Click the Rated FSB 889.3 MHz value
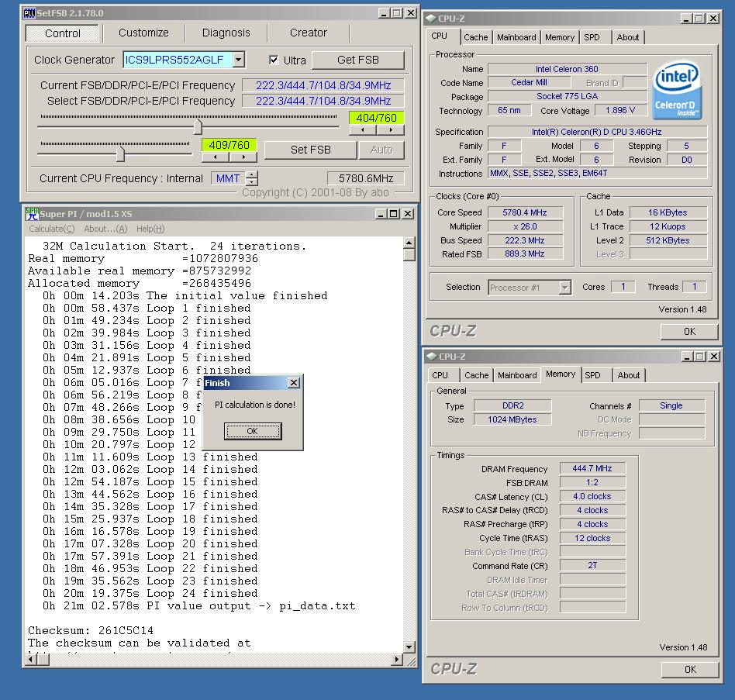The width and height of the screenshot is (735, 700). coord(525,253)
